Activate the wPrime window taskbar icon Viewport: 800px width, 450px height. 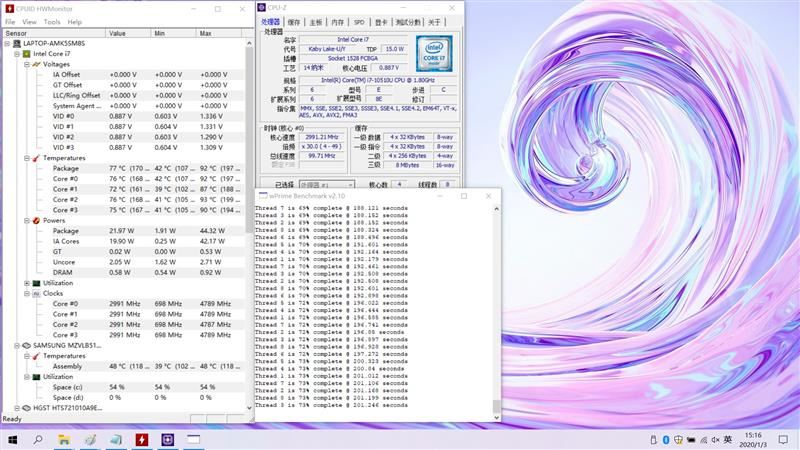[193, 440]
